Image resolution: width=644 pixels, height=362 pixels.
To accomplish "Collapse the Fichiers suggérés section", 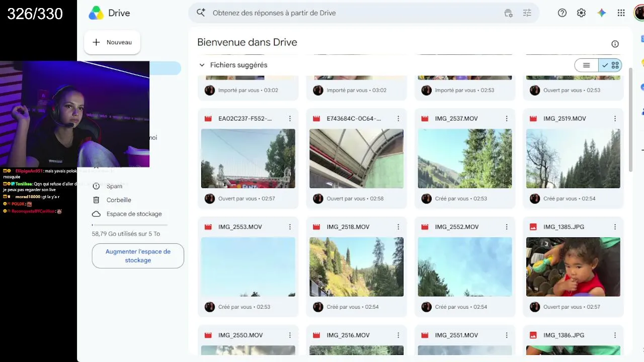I will (x=202, y=65).
